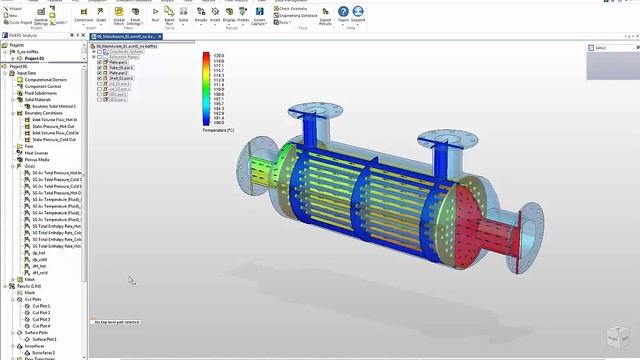
Task: Collapse Cut Plots node
Action: (13, 300)
